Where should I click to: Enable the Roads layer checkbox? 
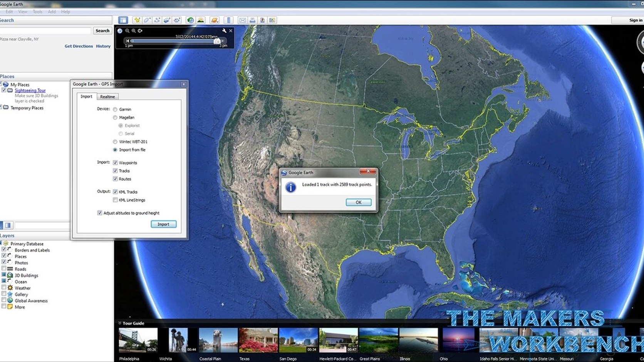pyautogui.click(x=4, y=269)
